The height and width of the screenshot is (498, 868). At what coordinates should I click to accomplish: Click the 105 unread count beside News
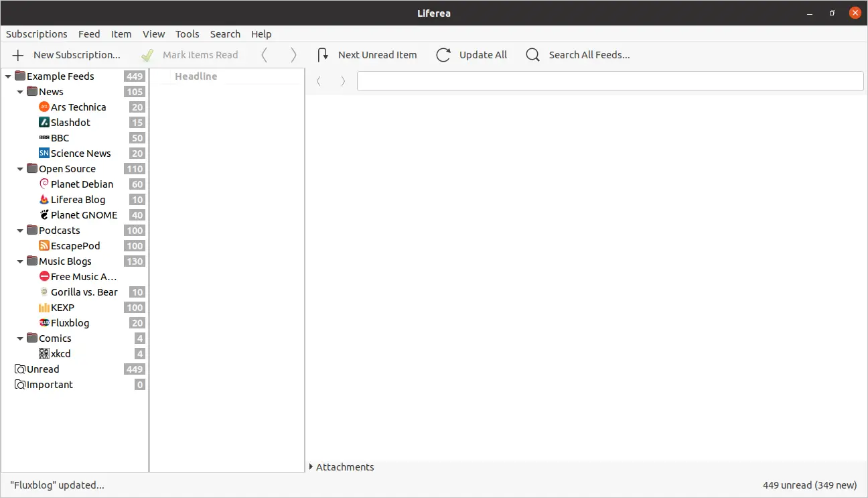click(x=135, y=92)
